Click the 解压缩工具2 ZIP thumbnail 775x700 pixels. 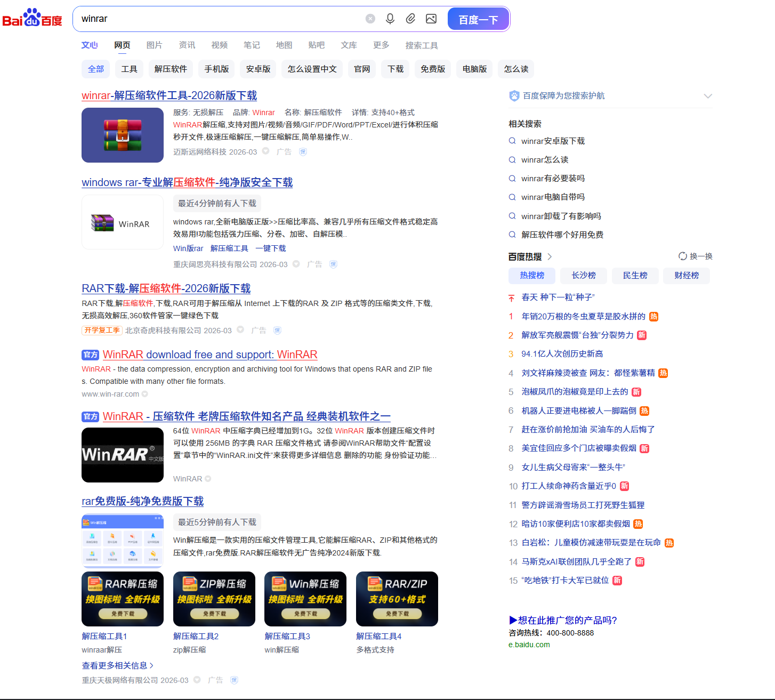[x=214, y=599]
